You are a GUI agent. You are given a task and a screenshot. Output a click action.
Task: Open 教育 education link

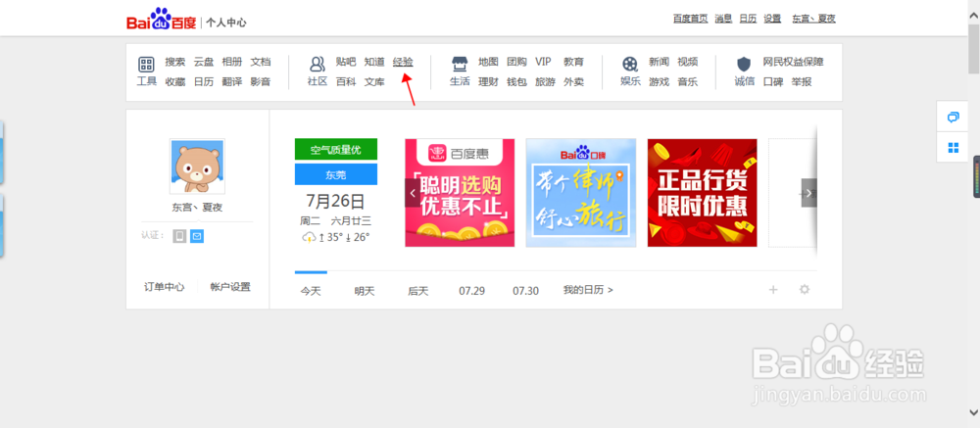(x=573, y=62)
